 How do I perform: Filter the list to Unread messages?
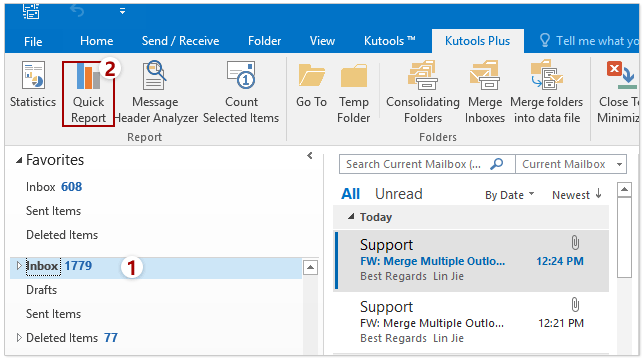click(398, 194)
